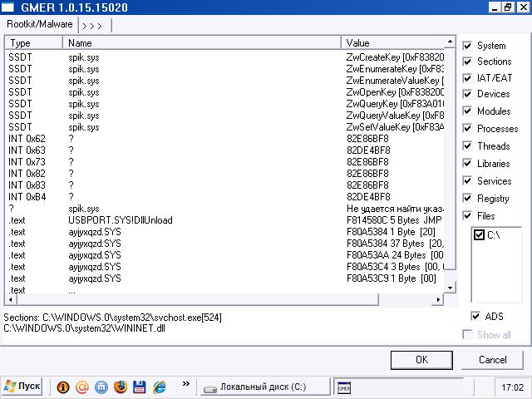Image resolution: width=532 pixels, height=399 pixels.
Task: Click the list scroll down arrow
Action: [450, 288]
